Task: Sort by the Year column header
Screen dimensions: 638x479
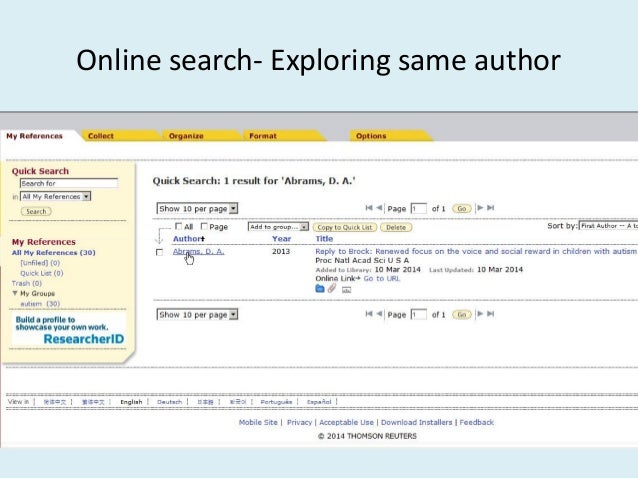Action: (282, 239)
